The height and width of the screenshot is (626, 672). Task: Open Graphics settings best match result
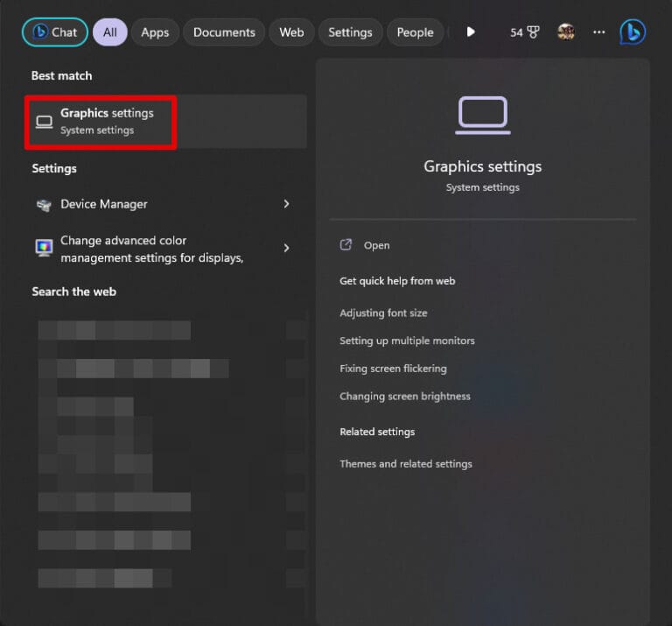point(166,122)
